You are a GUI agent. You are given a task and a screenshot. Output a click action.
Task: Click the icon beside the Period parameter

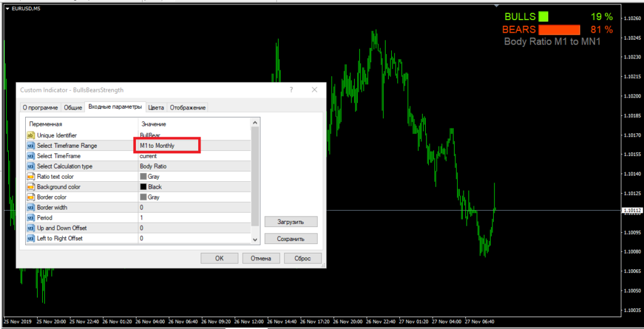click(x=30, y=218)
